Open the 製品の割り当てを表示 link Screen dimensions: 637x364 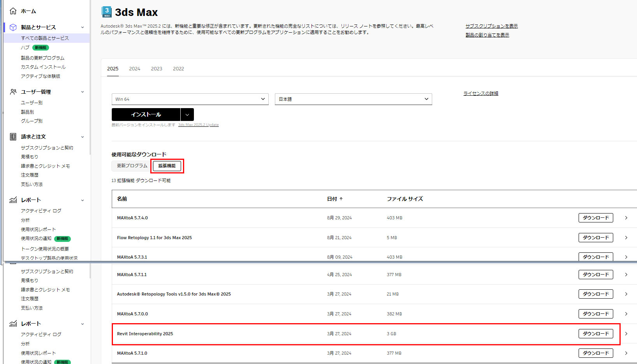[x=487, y=35]
